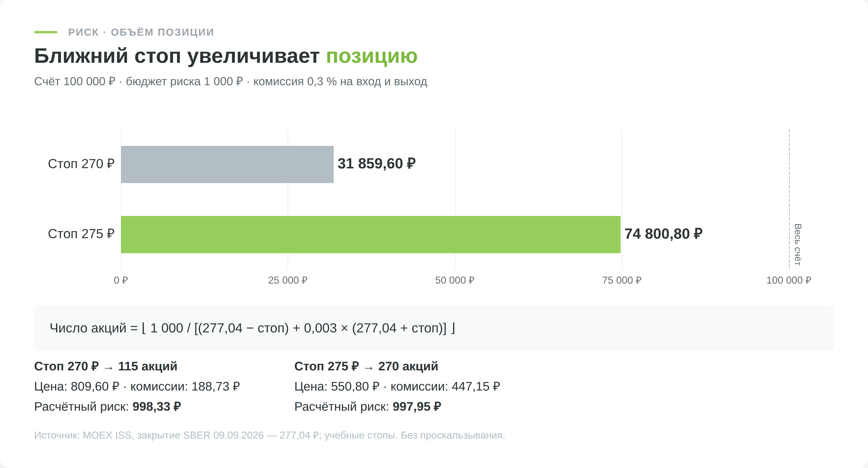Click the 0 ₽ axis tick label

(121, 280)
